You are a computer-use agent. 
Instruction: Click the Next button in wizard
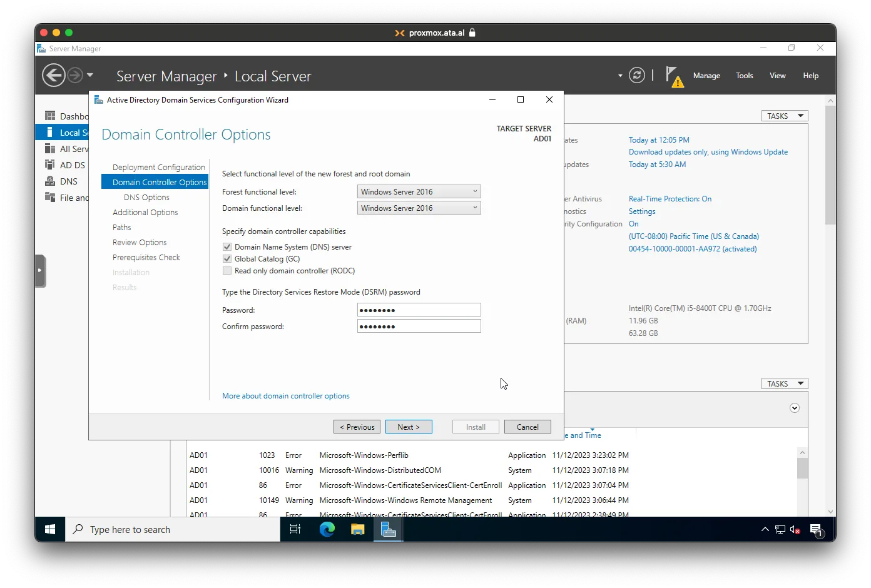coord(409,427)
